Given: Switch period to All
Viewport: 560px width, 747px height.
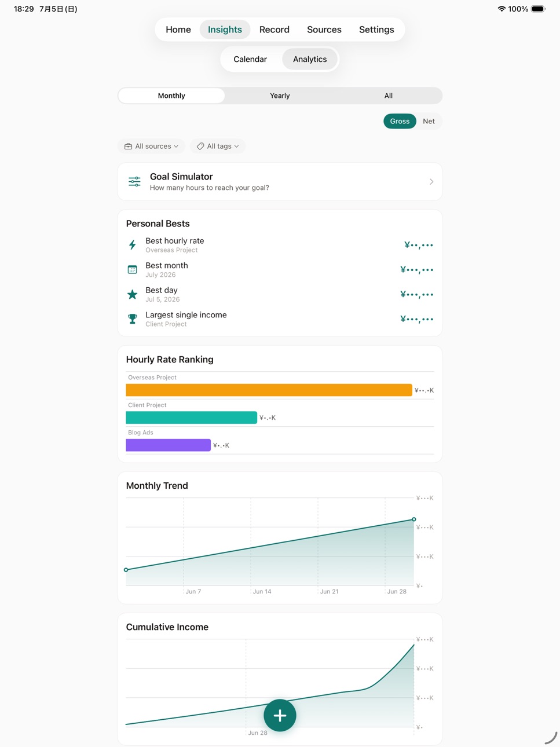Looking at the screenshot, I should point(388,96).
